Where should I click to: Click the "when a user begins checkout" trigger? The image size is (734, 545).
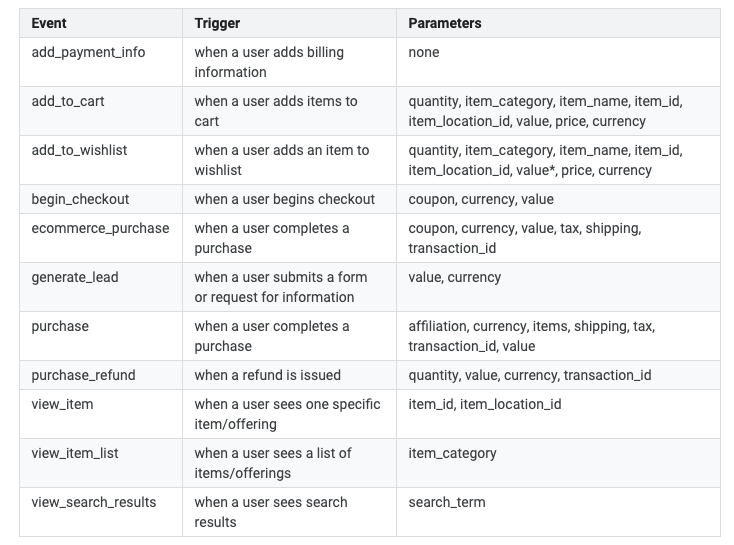click(284, 199)
